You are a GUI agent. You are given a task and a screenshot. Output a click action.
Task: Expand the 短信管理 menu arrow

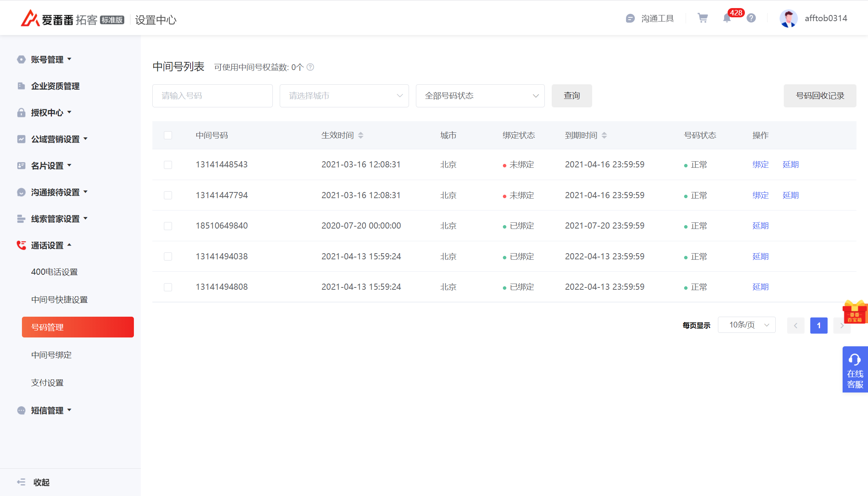(69, 410)
